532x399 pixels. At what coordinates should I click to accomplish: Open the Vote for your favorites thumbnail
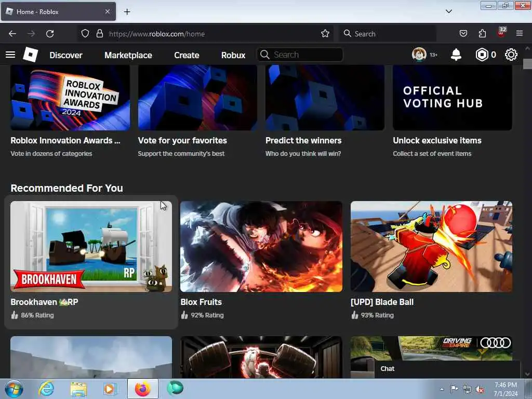(x=197, y=97)
